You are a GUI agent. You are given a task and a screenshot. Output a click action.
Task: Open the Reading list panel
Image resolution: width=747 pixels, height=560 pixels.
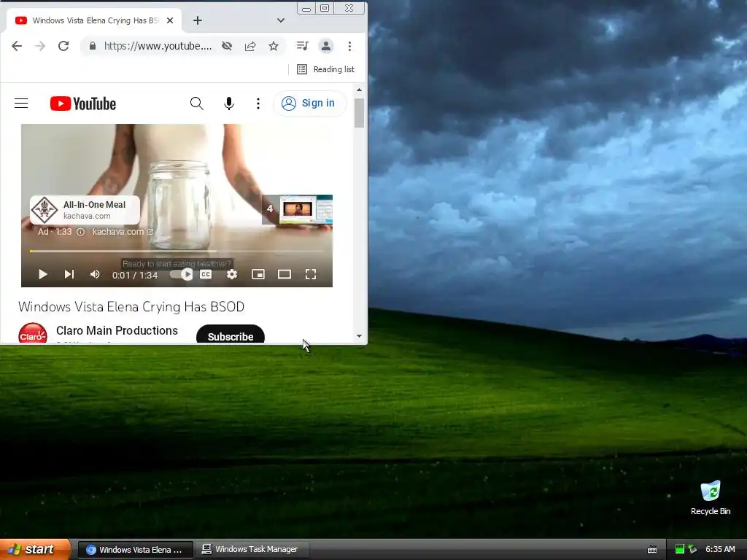tap(326, 69)
